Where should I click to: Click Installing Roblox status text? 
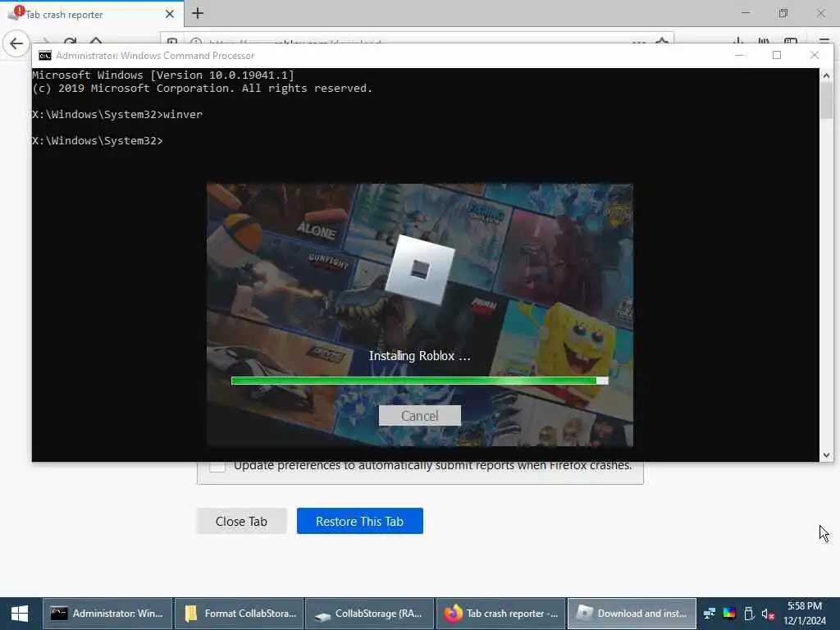pyautogui.click(x=419, y=356)
